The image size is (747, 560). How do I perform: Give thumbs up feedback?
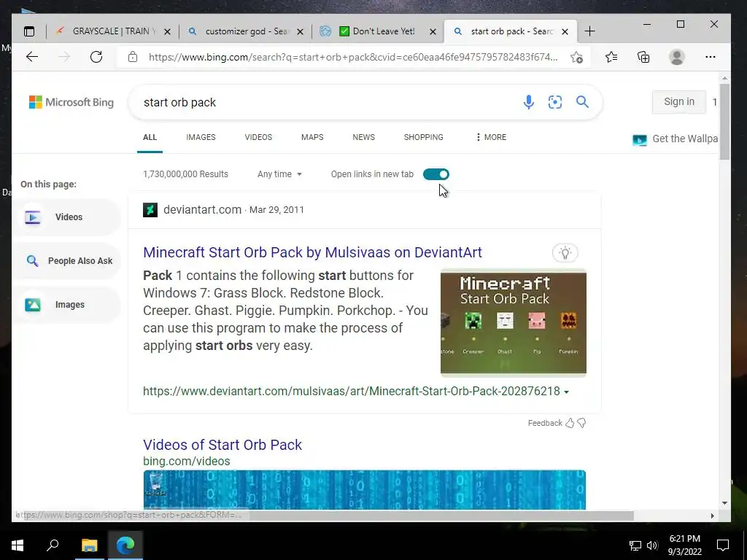point(570,423)
